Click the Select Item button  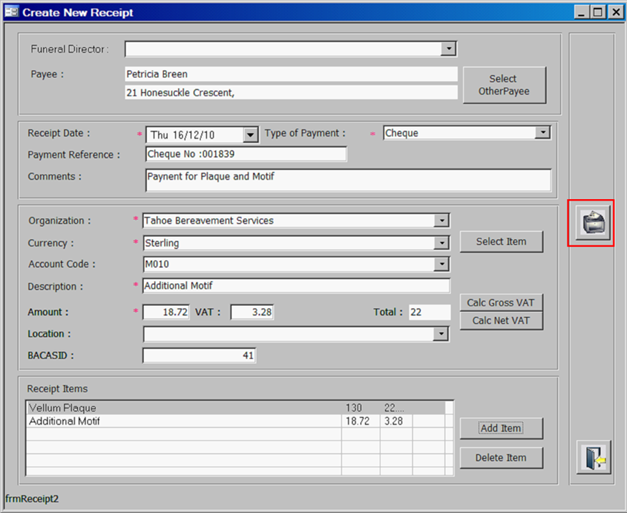pyautogui.click(x=501, y=242)
